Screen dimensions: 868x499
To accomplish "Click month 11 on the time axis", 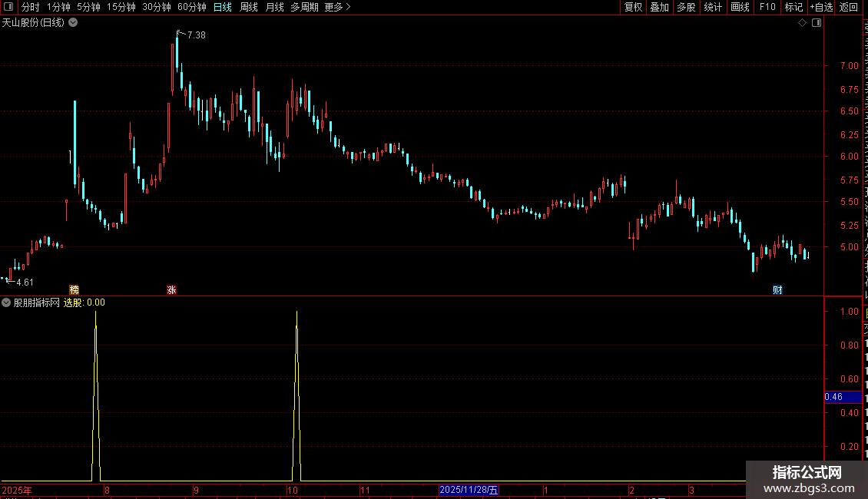I will (365, 490).
